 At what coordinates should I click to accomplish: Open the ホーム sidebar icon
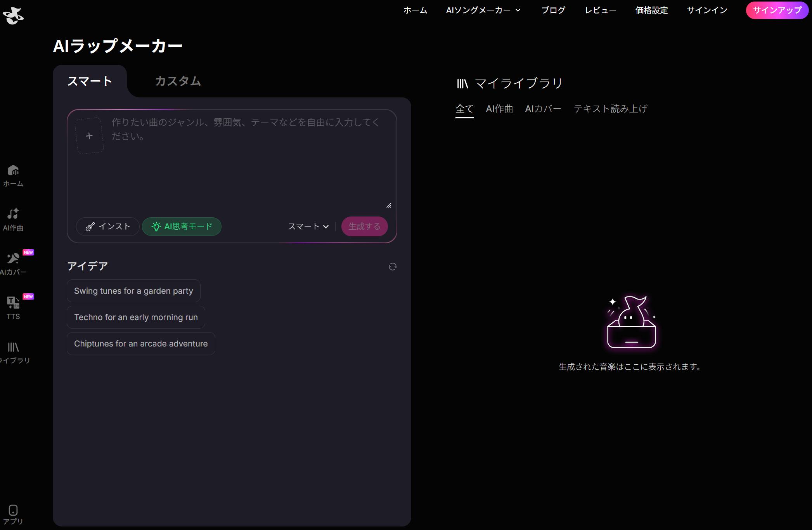pyautogui.click(x=13, y=176)
